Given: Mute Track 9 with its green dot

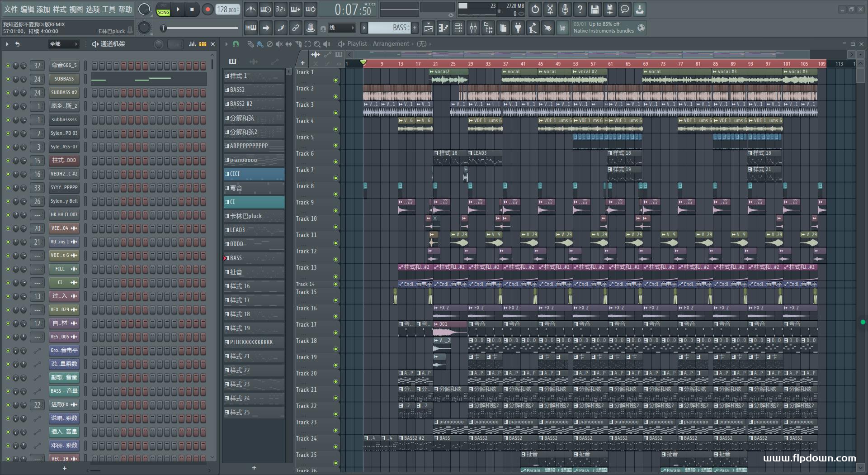Looking at the screenshot, I should point(335,211).
